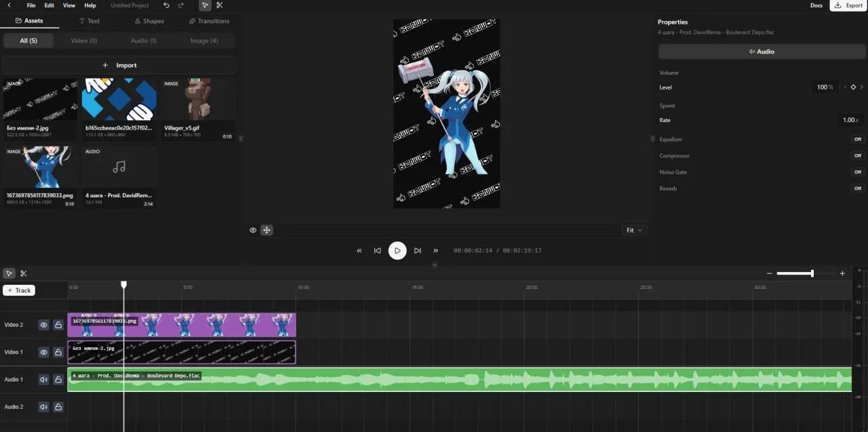This screenshot has width=868, height=432.
Task: Switch to the Transitions tab
Action: click(209, 21)
